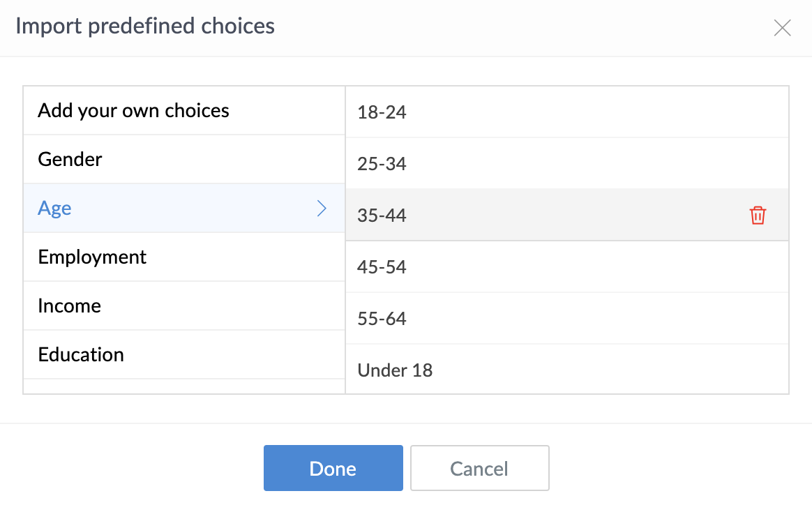
Task: Select the Age category label
Action: 55,209
